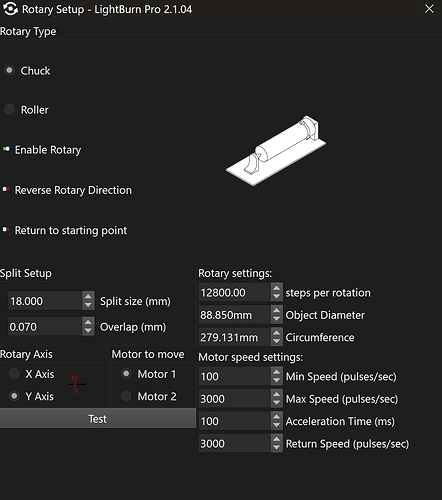Click the 'Motor to move' group label

coord(148,354)
